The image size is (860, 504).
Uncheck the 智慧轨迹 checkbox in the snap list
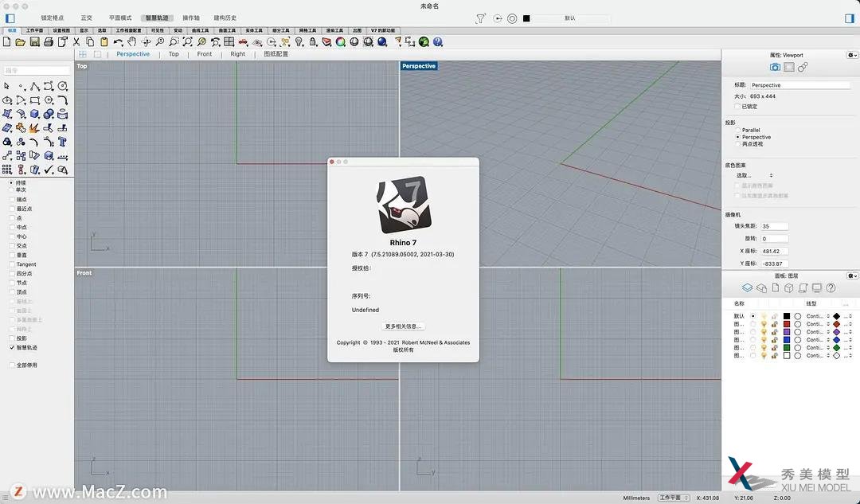12,348
